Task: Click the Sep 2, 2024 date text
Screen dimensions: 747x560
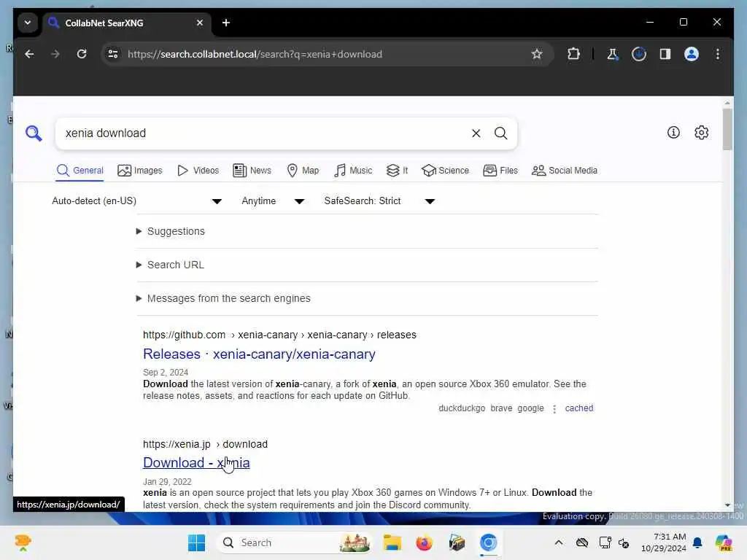Action: pyautogui.click(x=166, y=373)
